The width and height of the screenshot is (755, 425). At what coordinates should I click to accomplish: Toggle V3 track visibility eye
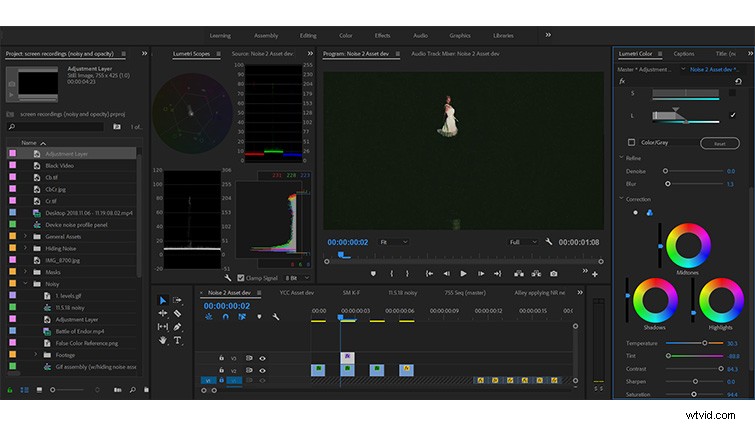click(262, 359)
